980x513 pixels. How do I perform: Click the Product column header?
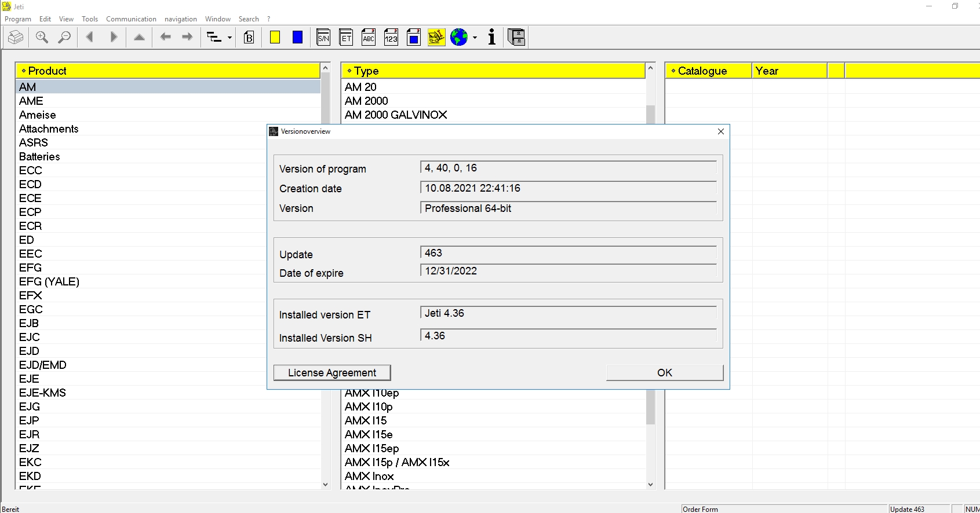click(167, 71)
